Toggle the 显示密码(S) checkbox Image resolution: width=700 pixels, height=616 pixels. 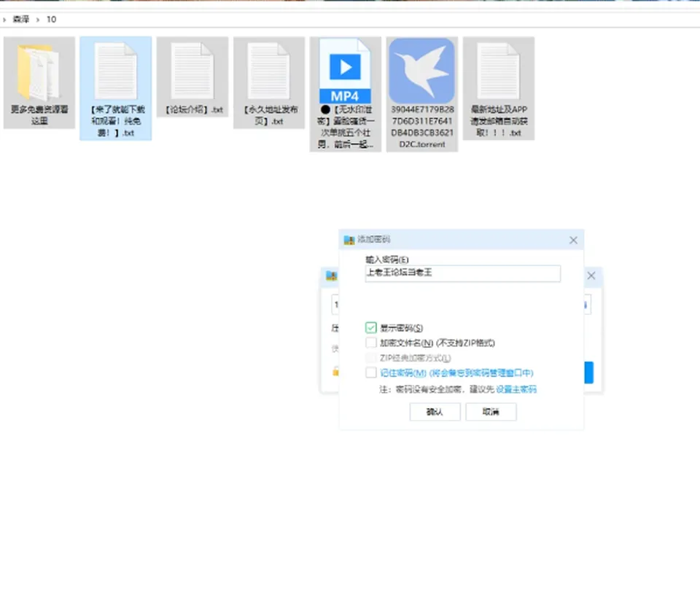tap(371, 328)
